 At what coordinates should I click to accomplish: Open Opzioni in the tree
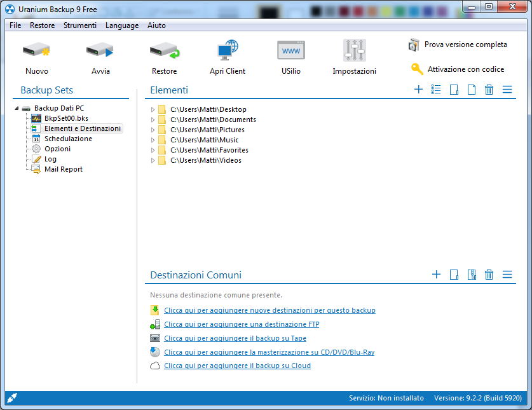pyautogui.click(x=57, y=149)
